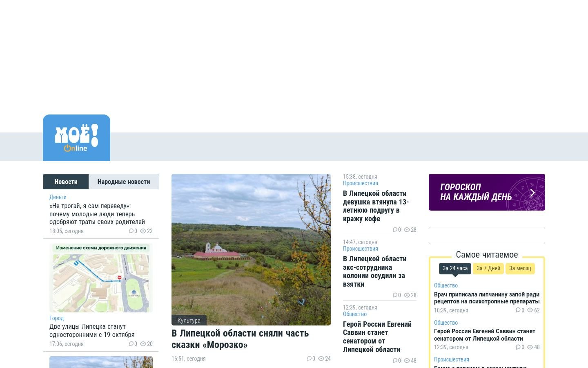The height and width of the screenshot is (368, 588).
Task: Click the «Самое читаемое» heading
Action: point(487,255)
